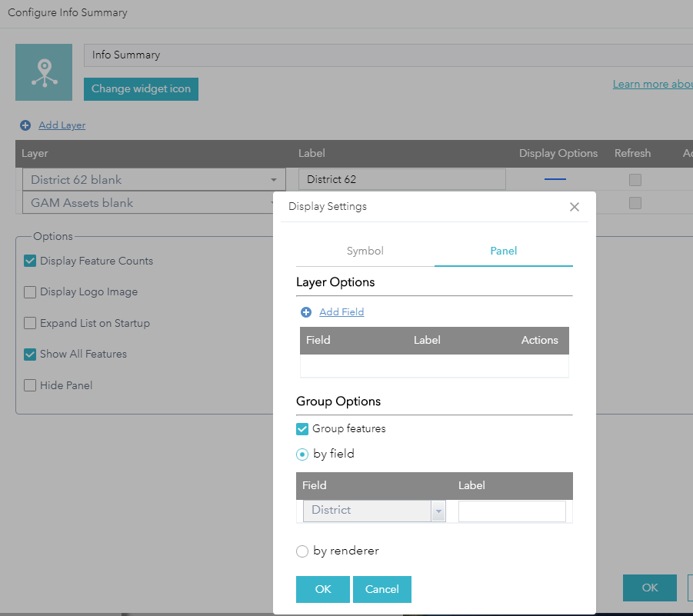Click the plus icon next to Add Field
The image size is (693, 616).
tap(306, 312)
